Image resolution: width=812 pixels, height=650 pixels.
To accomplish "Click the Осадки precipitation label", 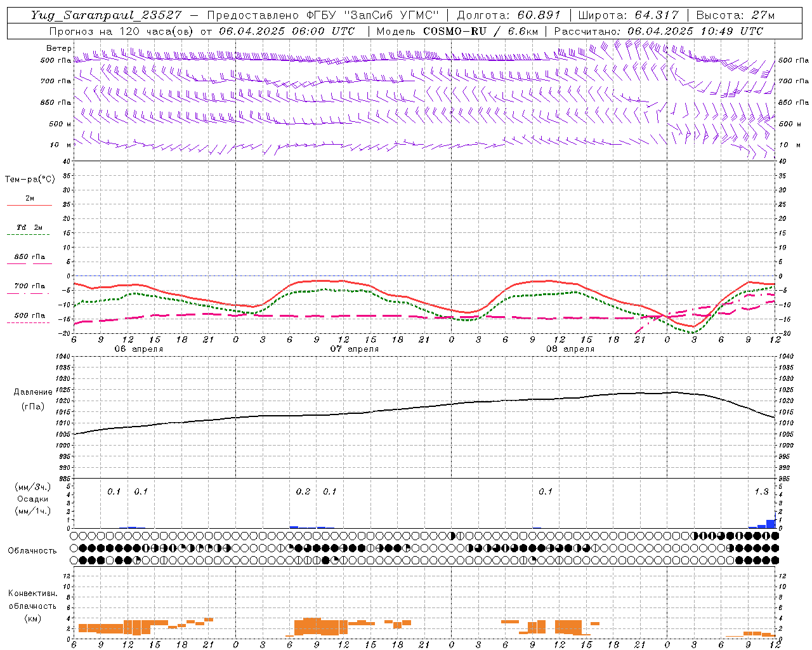I will pyautogui.click(x=32, y=499).
